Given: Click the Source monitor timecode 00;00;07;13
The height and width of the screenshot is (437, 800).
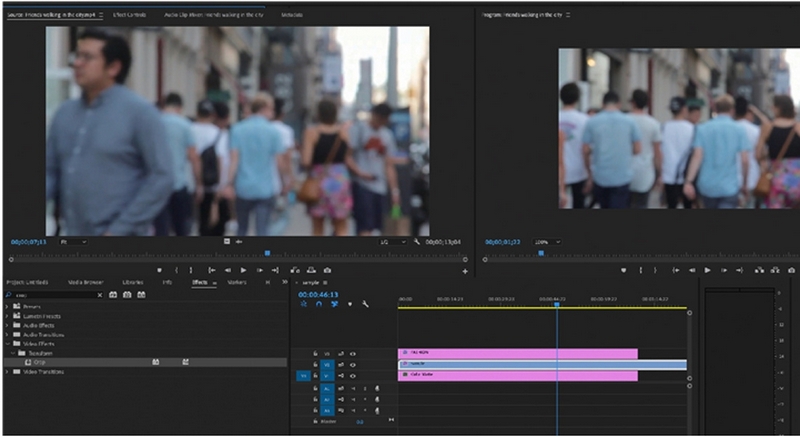Looking at the screenshot, I should point(29,242).
